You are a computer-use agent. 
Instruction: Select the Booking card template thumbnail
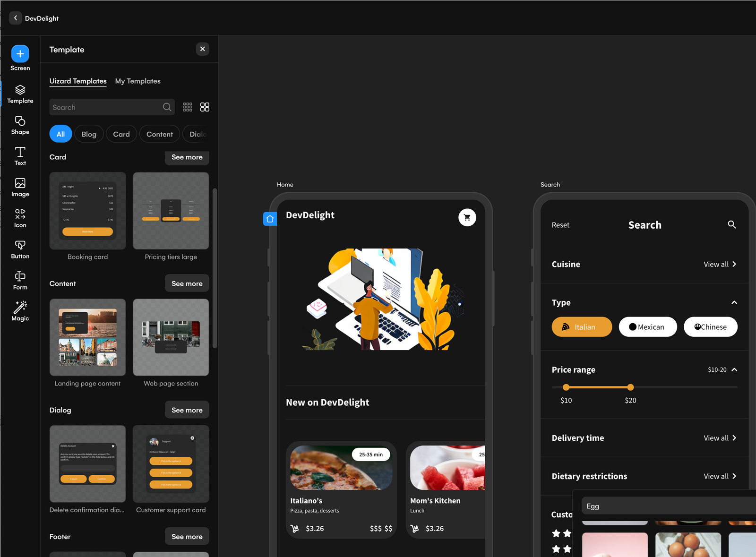pyautogui.click(x=87, y=211)
